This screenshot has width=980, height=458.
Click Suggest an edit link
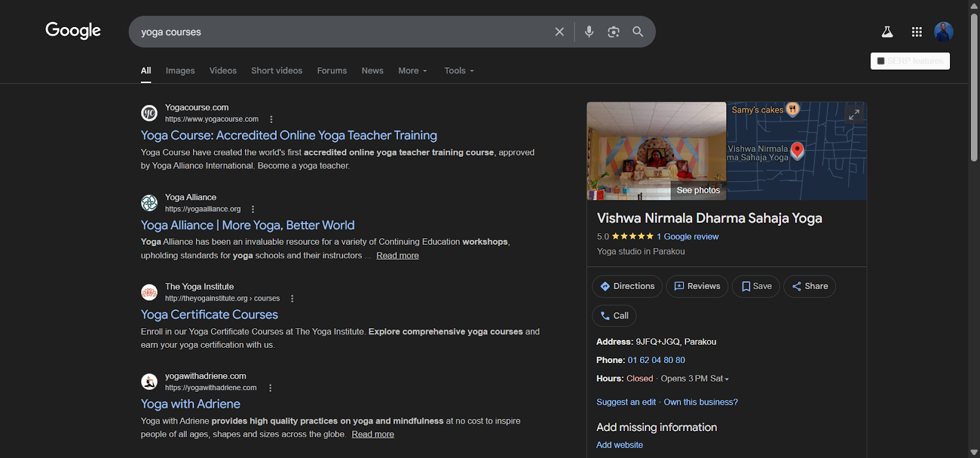[626, 402]
